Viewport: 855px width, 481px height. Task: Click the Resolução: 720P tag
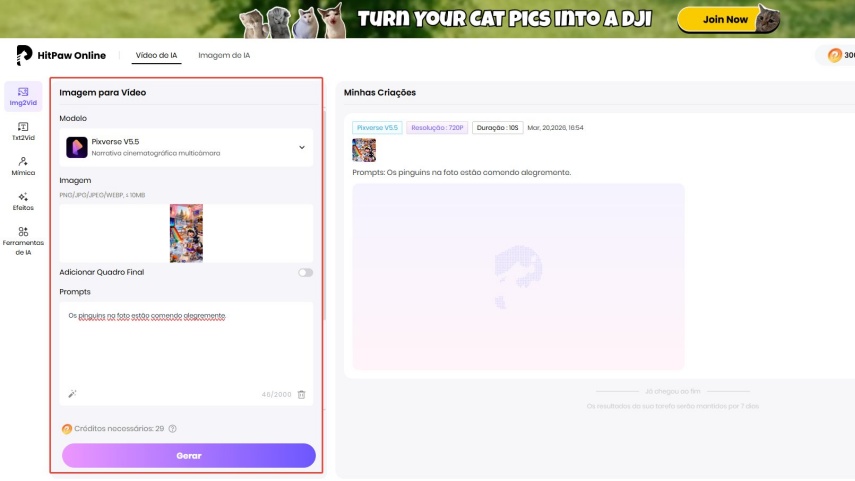[437, 128]
